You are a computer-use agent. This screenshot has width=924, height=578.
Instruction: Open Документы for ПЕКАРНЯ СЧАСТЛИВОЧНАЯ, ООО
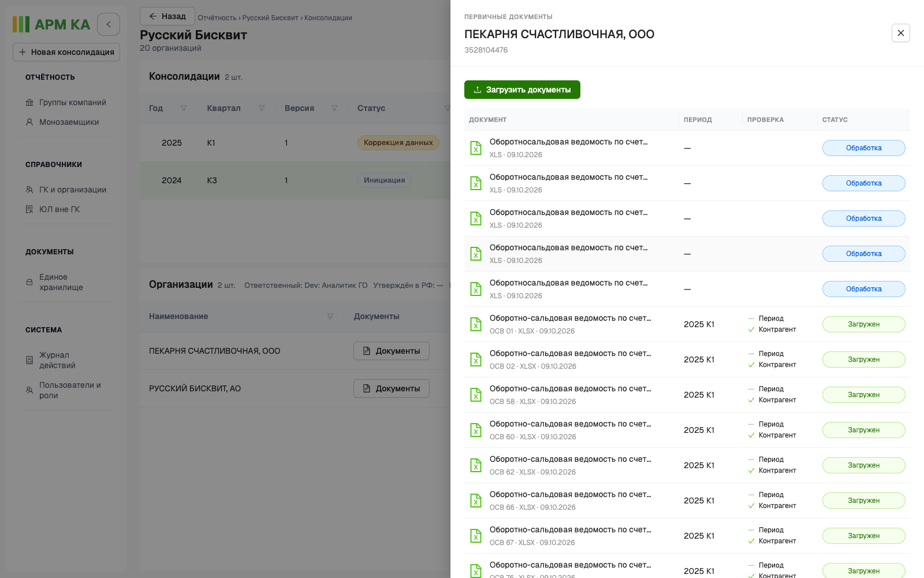392,351
